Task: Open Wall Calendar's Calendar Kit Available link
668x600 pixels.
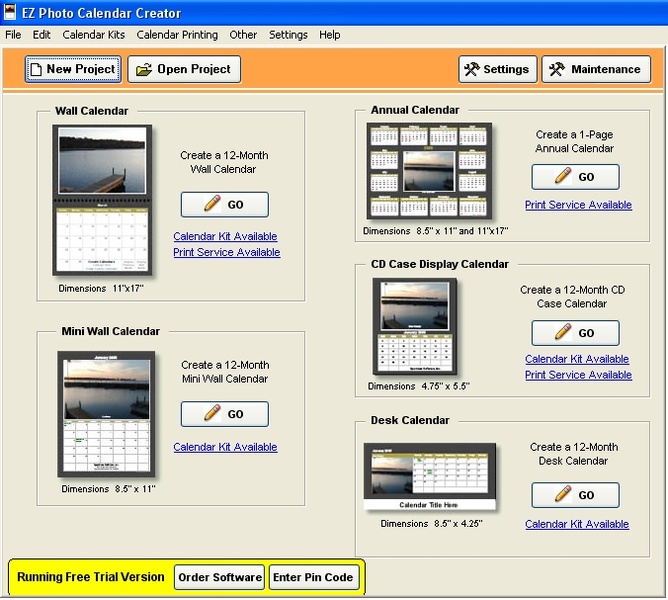Action: coord(225,236)
